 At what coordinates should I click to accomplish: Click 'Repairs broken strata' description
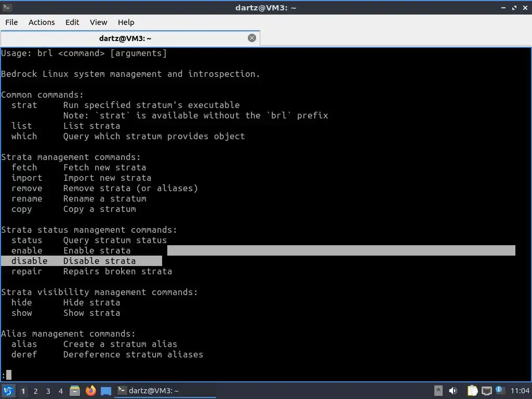117,271
